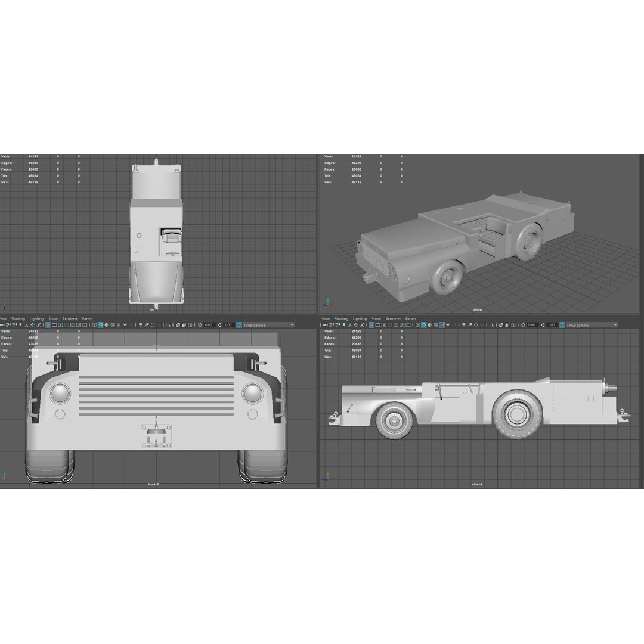Screen dimensions: 644x644
Task: Click Bookmarks icon in front viewport toolbar
Action: pyautogui.click(x=20, y=325)
